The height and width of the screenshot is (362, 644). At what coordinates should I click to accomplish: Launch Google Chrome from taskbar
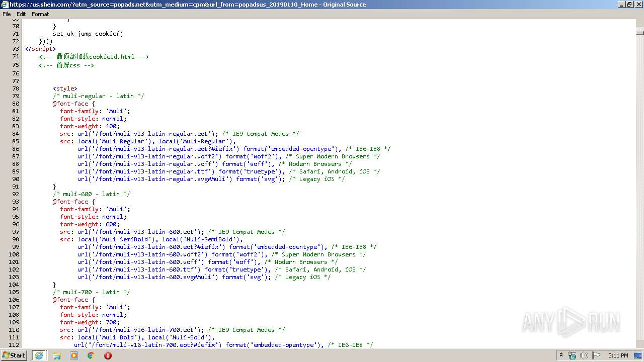(91, 355)
